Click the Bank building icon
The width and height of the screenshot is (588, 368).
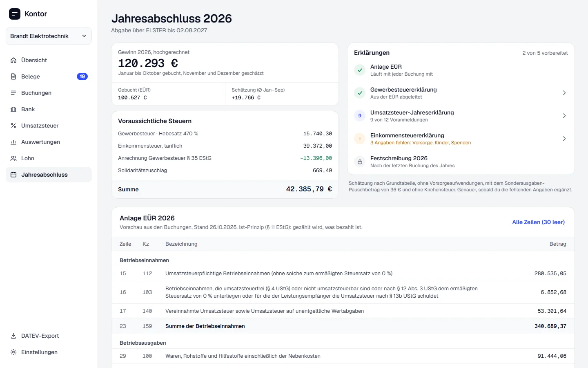(13, 109)
